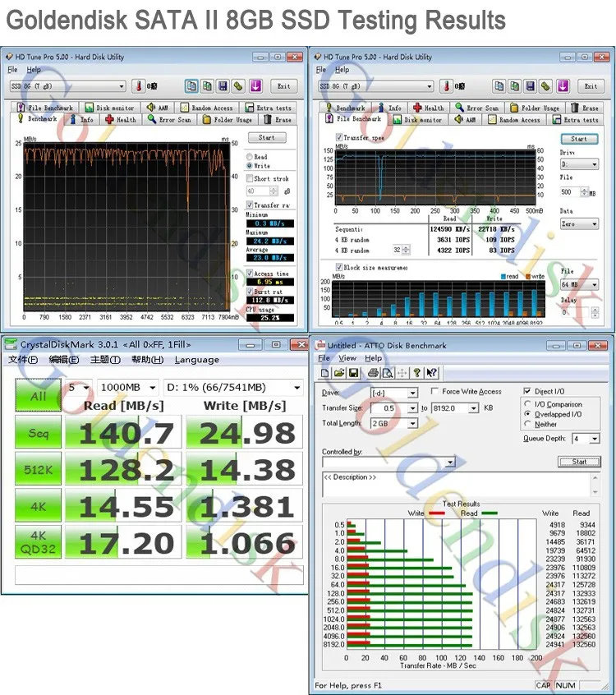This screenshot has width=616, height=695.
Task: Click New document icon in ATTO toolbar
Action: (325, 373)
